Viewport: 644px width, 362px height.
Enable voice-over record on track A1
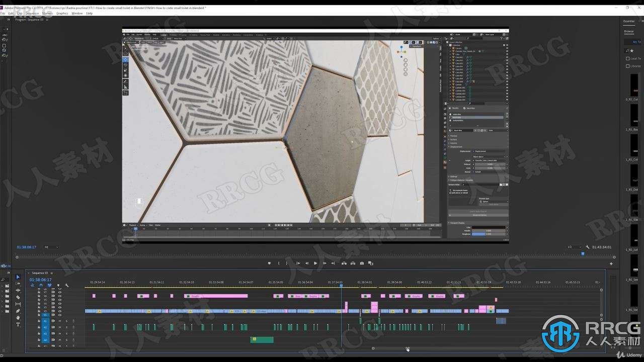pos(73,321)
